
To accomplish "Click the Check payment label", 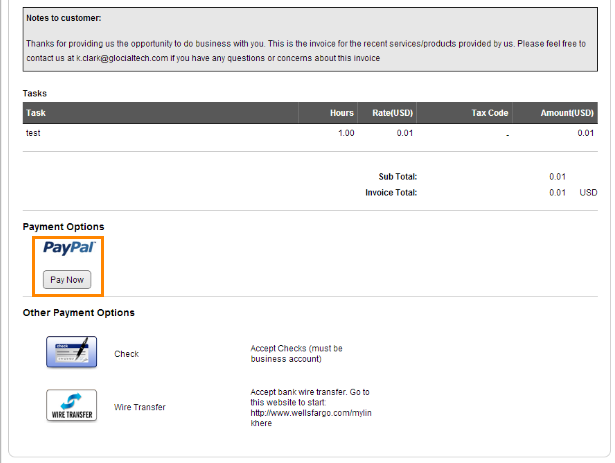I will click(126, 354).
